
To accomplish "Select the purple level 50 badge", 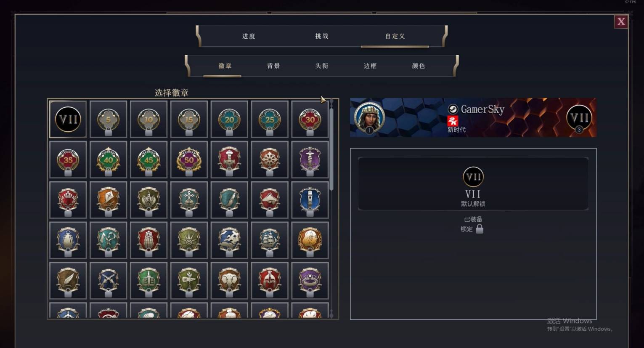I will click(x=189, y=159).
